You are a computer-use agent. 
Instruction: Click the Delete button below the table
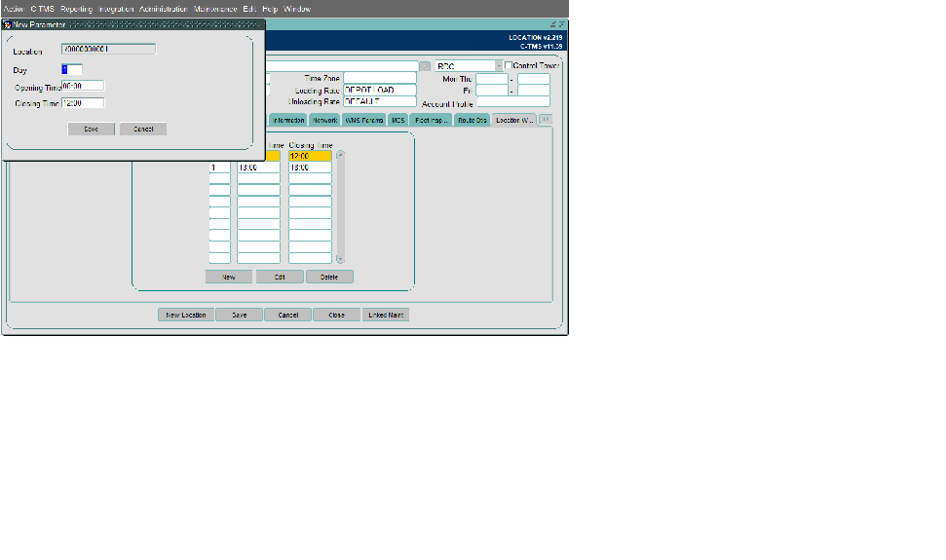(x=328, y=277)
